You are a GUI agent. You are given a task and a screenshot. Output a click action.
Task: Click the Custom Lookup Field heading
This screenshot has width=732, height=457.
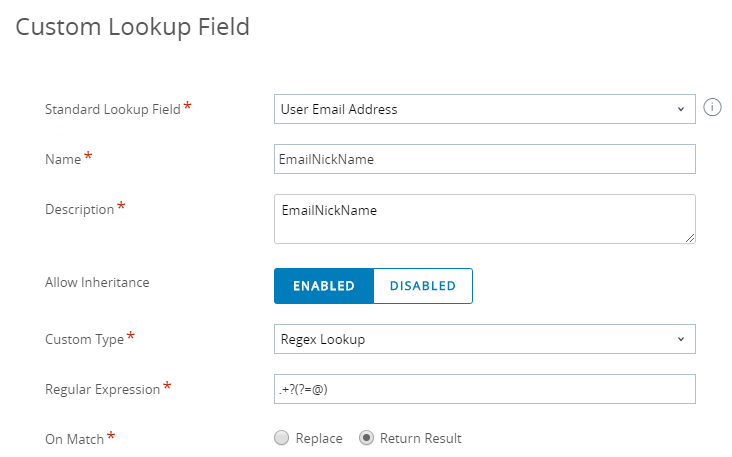point(133,27)
